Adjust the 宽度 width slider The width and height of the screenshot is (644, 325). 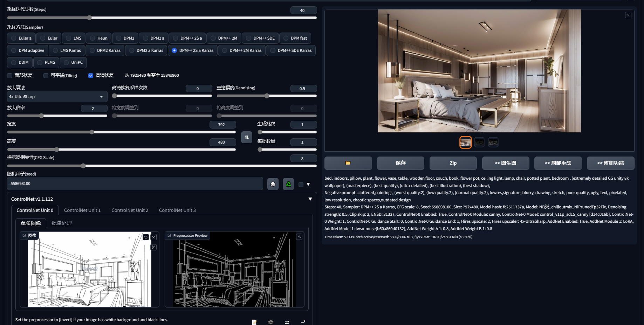pyautogui.click(x=121, y=132)
